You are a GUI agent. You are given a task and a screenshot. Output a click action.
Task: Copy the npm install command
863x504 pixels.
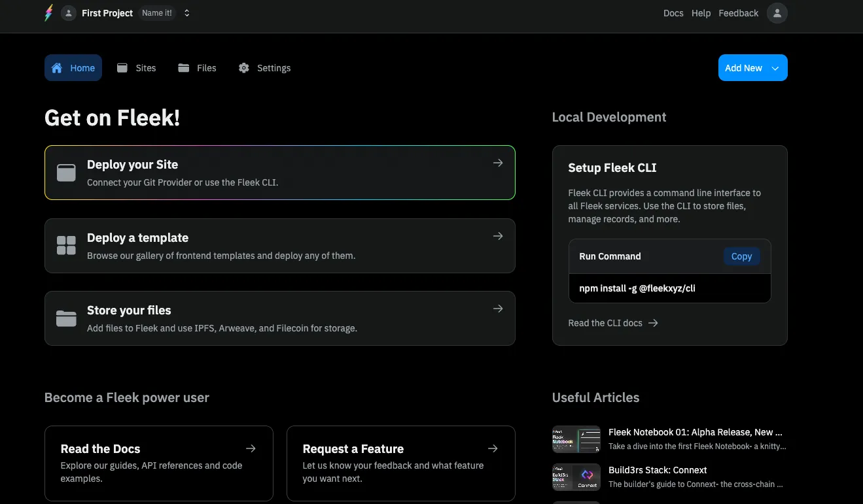pos(741,256)
